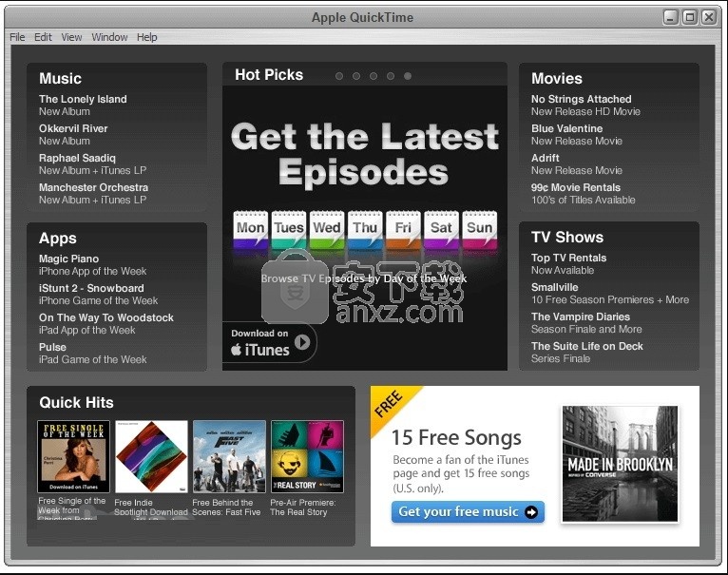Open The Lonely Island new album

pos(83,105)
